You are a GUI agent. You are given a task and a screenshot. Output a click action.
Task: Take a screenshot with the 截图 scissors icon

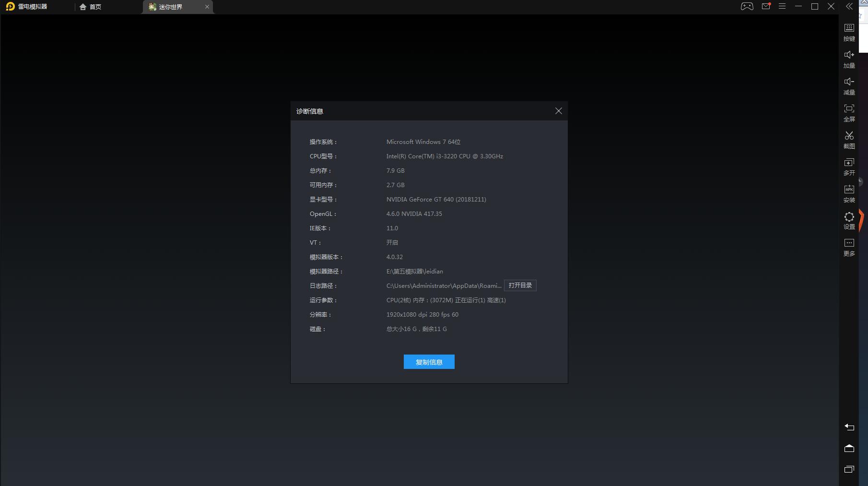(849, 139)
